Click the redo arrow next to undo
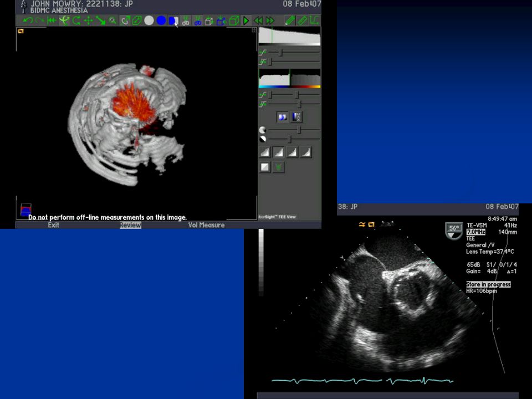The width and height of the screenshot is (532, 399). point(40,21)
